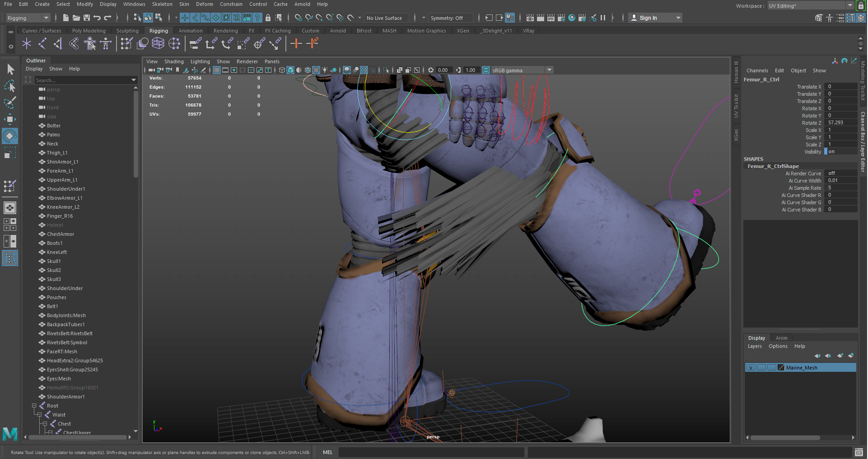Click the Sign In button
This screenshot has width=868, height=459.
click(x=649, y=18)
